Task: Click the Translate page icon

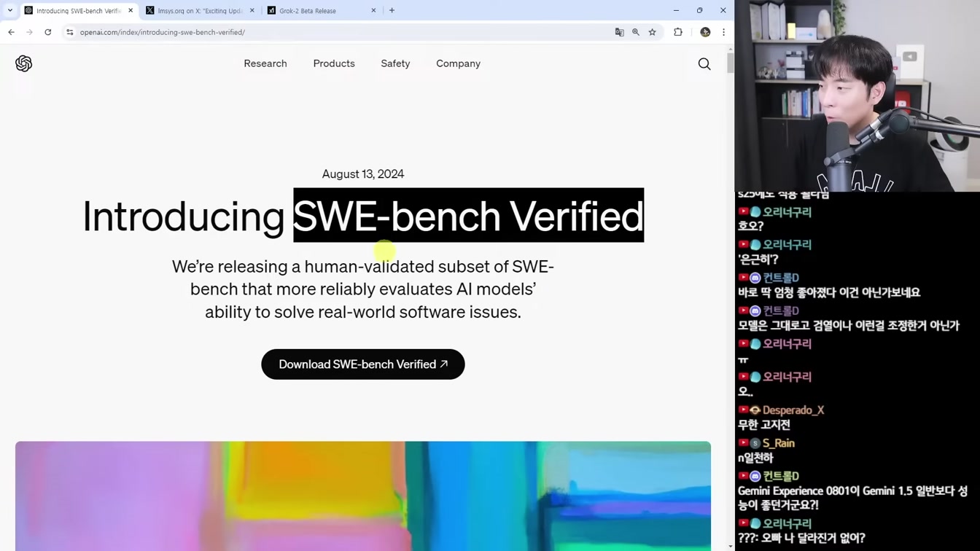Action: 620,32
